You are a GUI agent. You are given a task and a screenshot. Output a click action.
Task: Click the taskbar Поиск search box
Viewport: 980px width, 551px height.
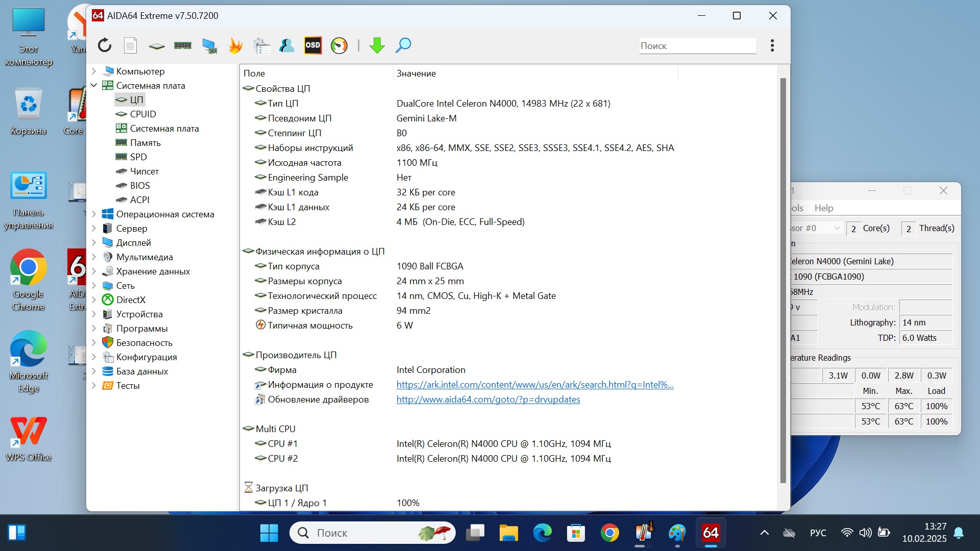tap(373, 533)
